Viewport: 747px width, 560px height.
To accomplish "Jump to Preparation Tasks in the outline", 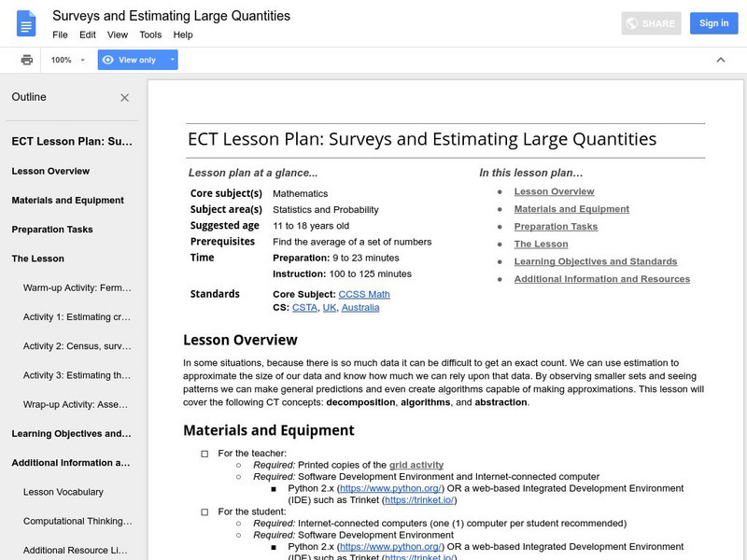I will tap(52, 230).
